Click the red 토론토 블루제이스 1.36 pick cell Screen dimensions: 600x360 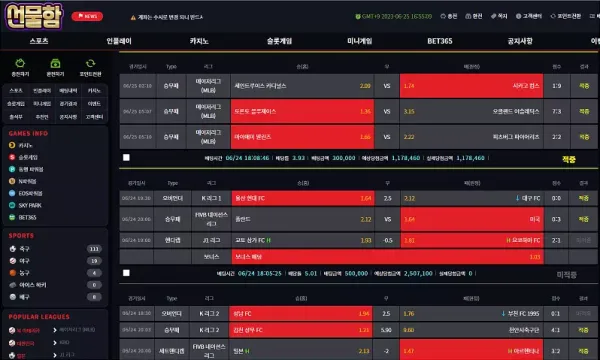[x=302, y=111]
